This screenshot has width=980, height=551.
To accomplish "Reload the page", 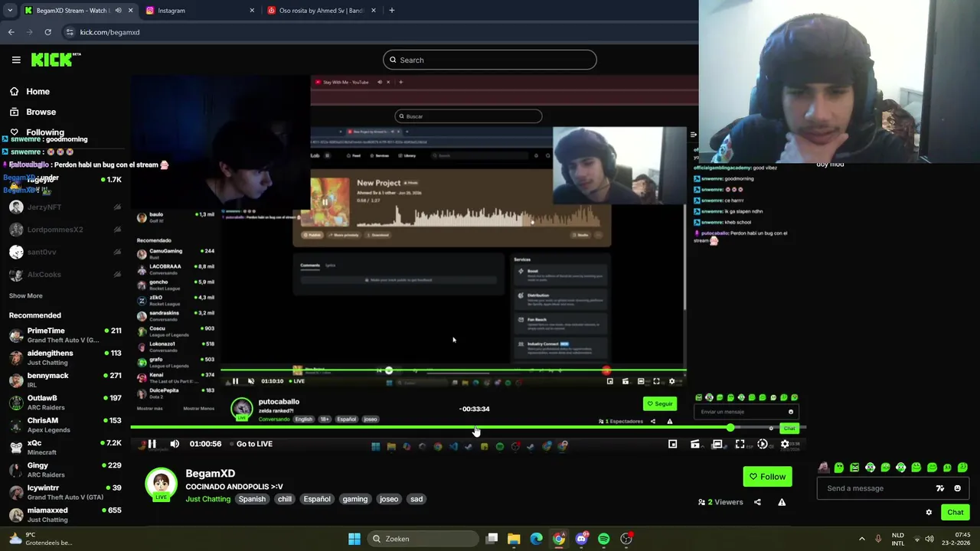I will (x=47, y=32).
